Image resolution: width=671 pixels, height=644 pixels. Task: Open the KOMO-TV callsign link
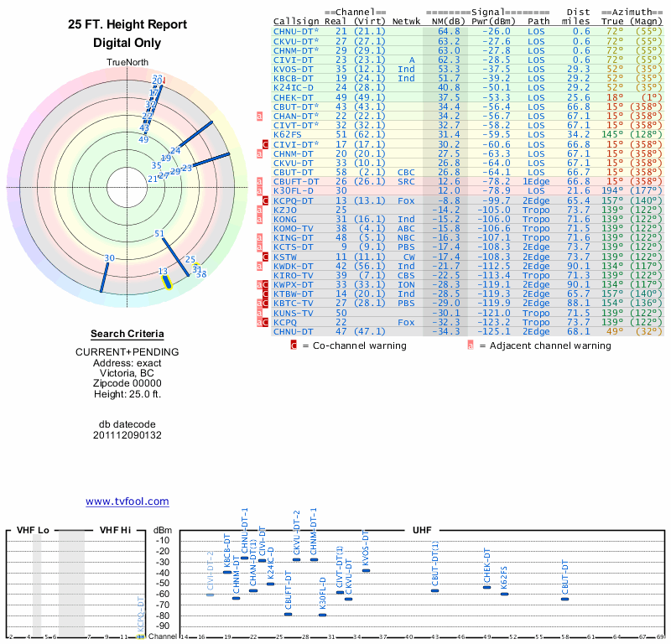click(293, 228)
